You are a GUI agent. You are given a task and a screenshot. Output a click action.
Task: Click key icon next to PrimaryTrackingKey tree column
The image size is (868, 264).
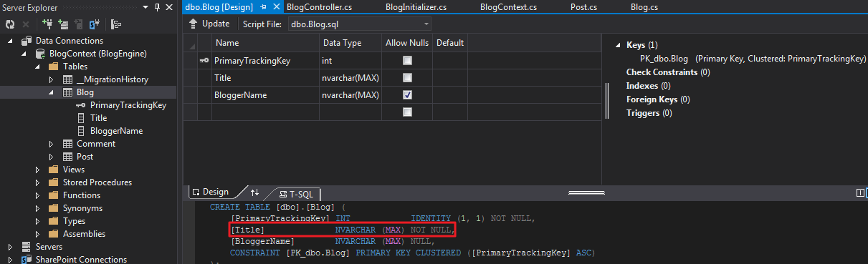click(x=81, y=105)
